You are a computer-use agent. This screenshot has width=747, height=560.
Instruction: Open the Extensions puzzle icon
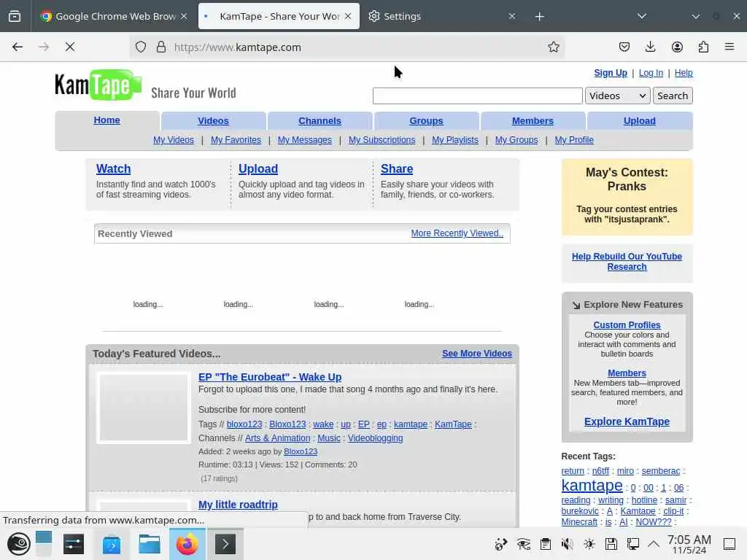(703, 47)
